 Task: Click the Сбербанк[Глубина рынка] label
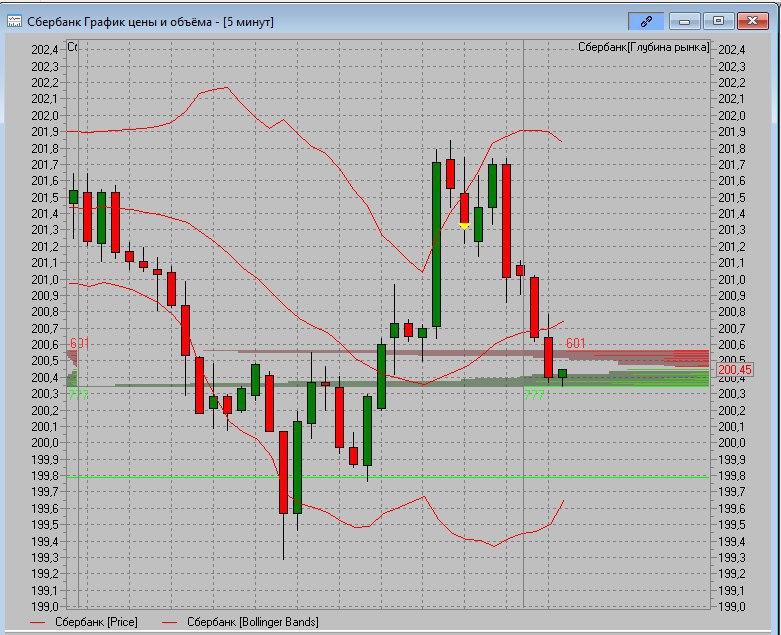click(x=643, y=47)
